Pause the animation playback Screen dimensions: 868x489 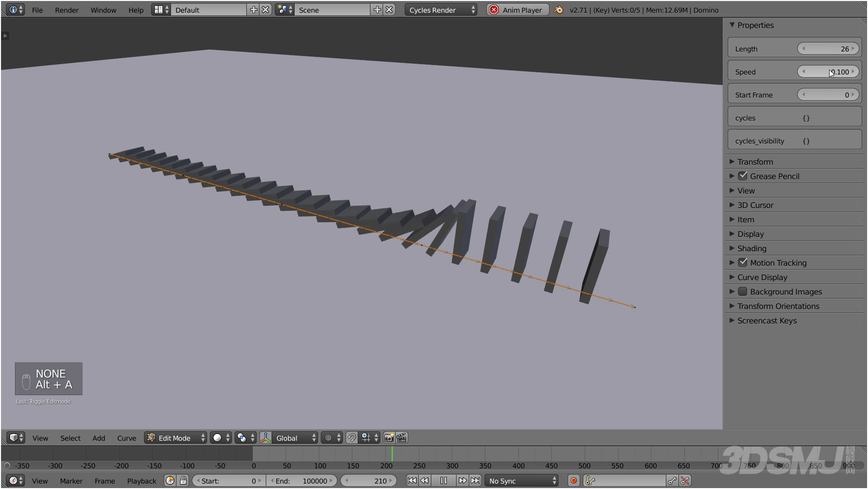443,480
